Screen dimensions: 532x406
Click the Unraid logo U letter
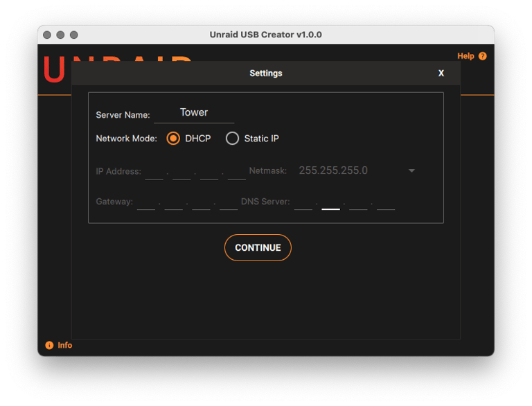point(54,69)
